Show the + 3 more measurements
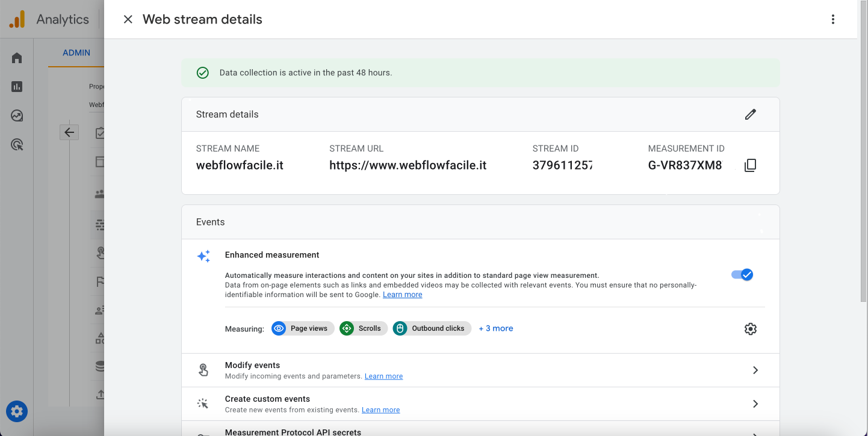 point(496,328)
